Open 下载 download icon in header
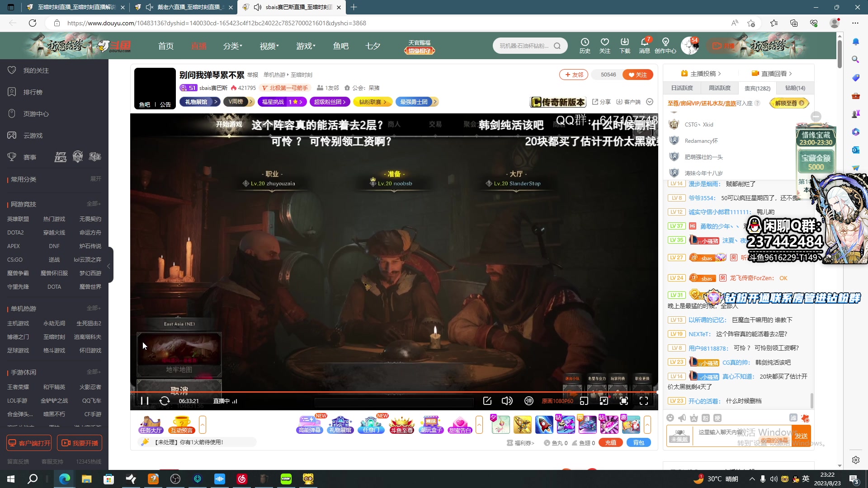868x488 pixels. click(625, 46)
